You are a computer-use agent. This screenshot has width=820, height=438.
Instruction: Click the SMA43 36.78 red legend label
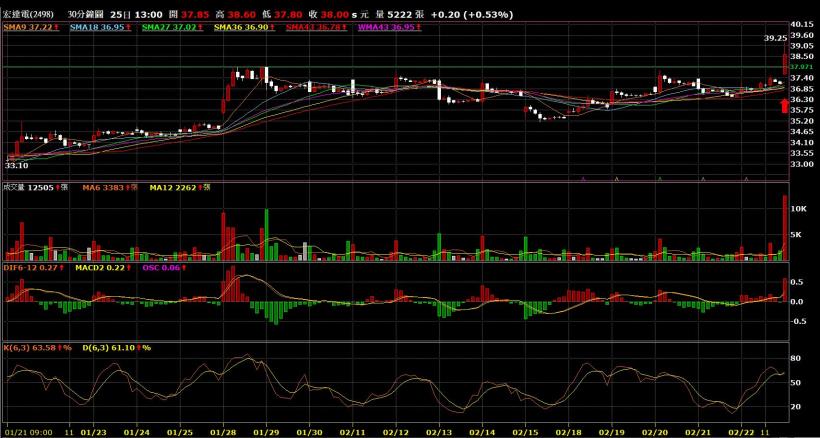tap(310, 26)
